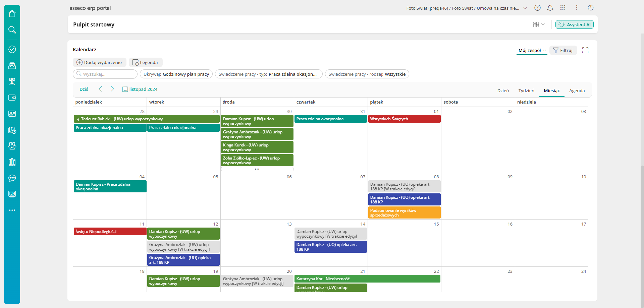
Task: Open the sidebar stamp icon
Action: pos(12,65)
